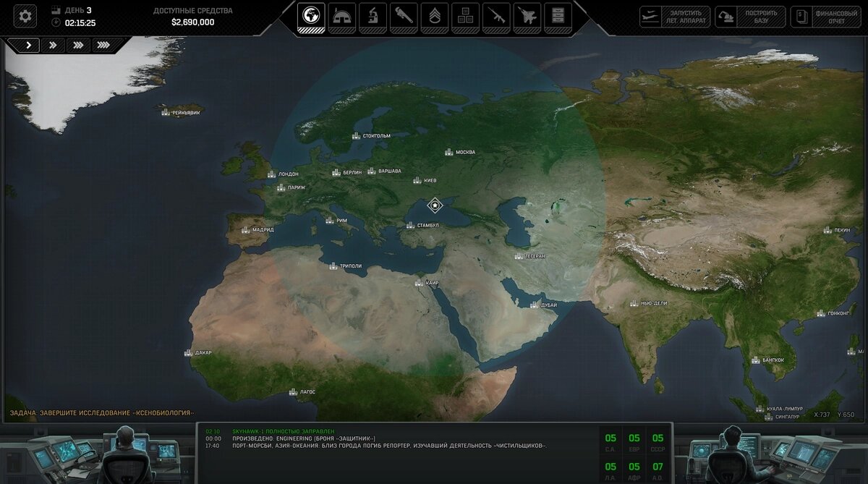Click the СССР region funding indicator
This screenshot has width=868, height=484.
(658, 442)
